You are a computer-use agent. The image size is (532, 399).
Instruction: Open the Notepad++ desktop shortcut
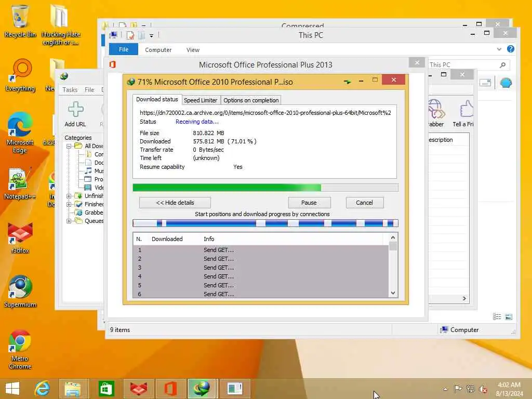pos(20,183)
